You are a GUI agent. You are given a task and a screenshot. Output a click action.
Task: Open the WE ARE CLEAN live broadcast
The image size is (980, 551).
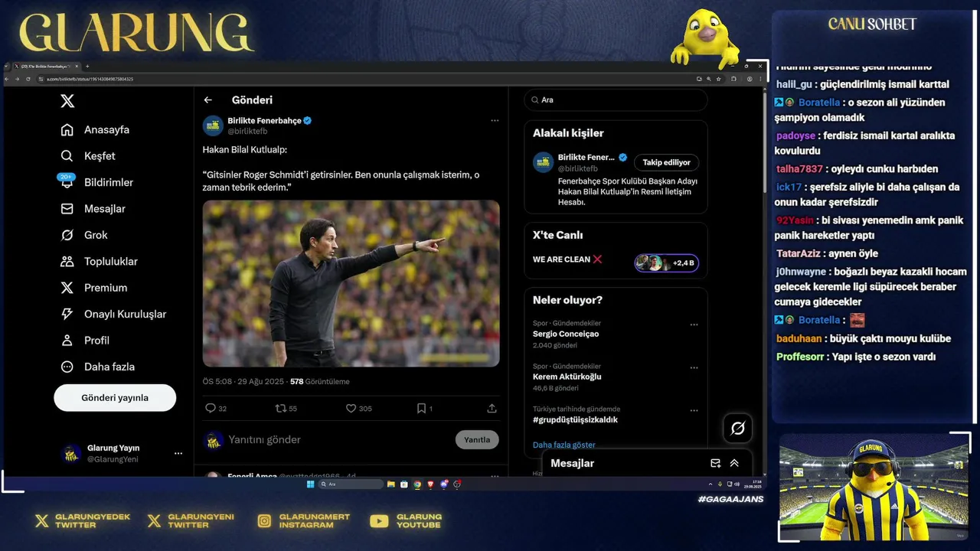click(x=567, y=259)
